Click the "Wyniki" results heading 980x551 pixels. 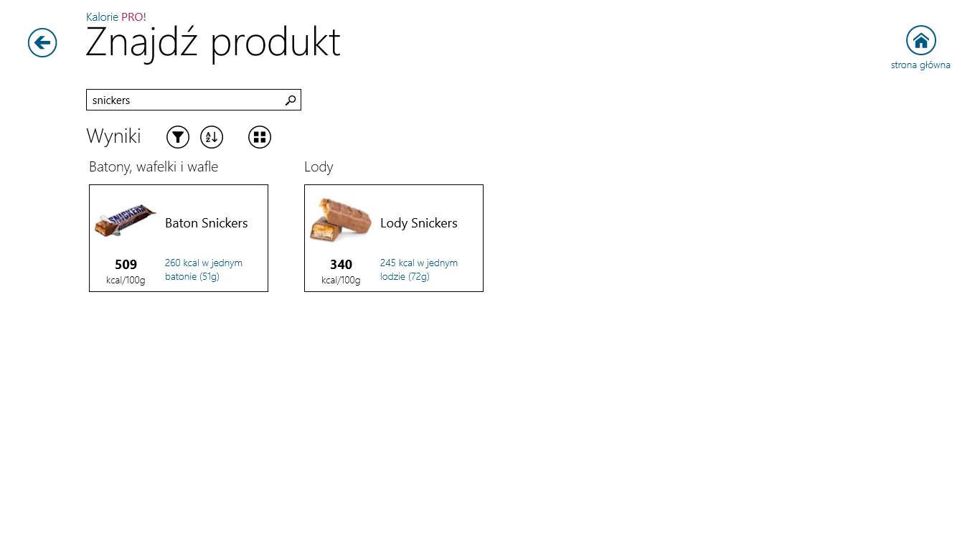pyautogui.click(x=113, y=136)
